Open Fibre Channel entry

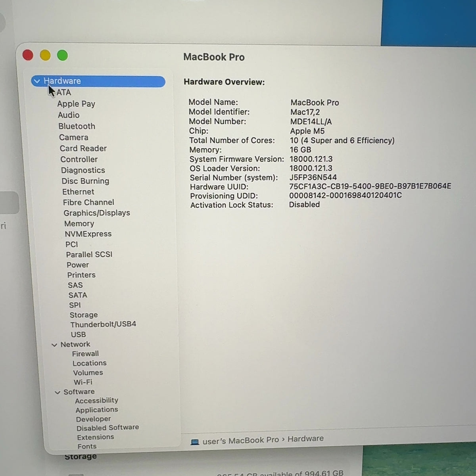click(x=88, y=202)
